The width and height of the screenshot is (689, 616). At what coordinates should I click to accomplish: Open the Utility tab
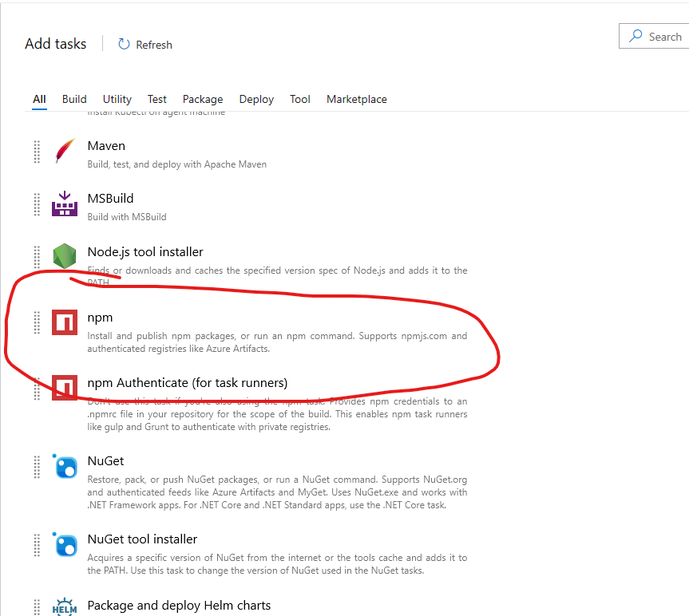tap(117, 99)
